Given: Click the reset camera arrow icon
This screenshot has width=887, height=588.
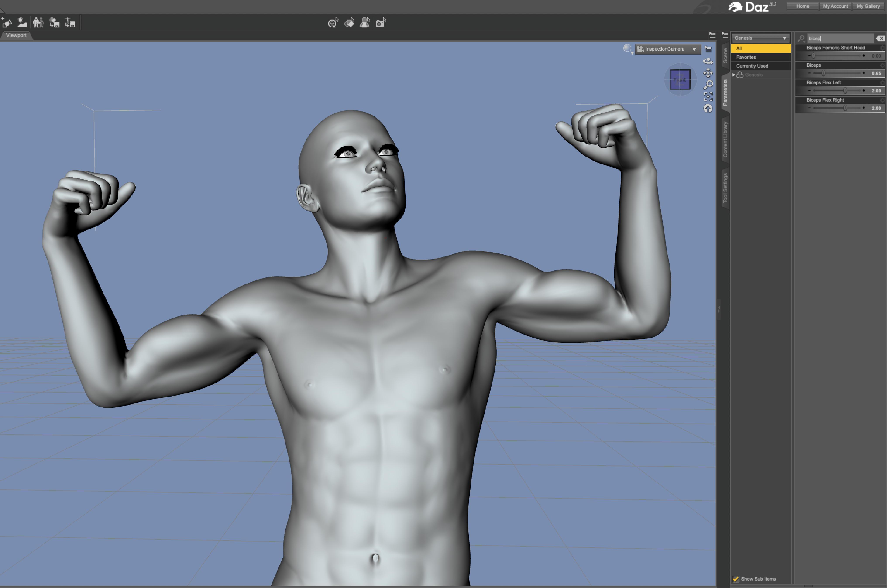Looking at the screenshot, I should point(708,109).
